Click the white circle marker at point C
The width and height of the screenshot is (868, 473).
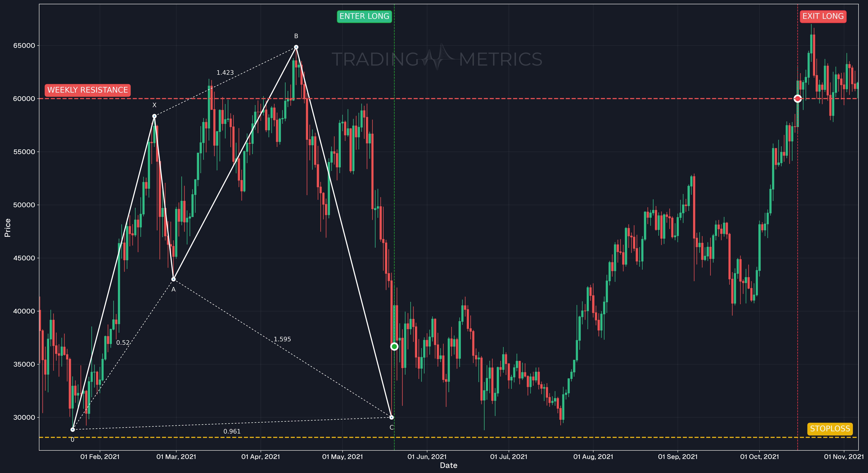(x=392, y=417)
